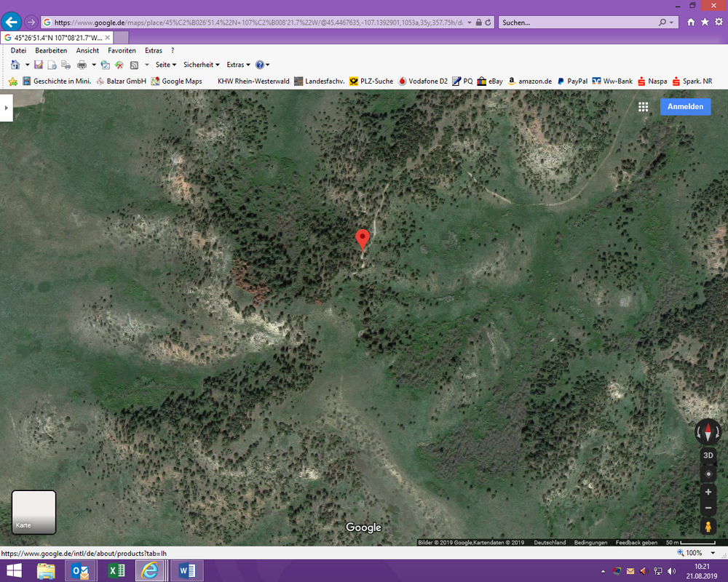Toggle 3D view button

pos(708,455)
